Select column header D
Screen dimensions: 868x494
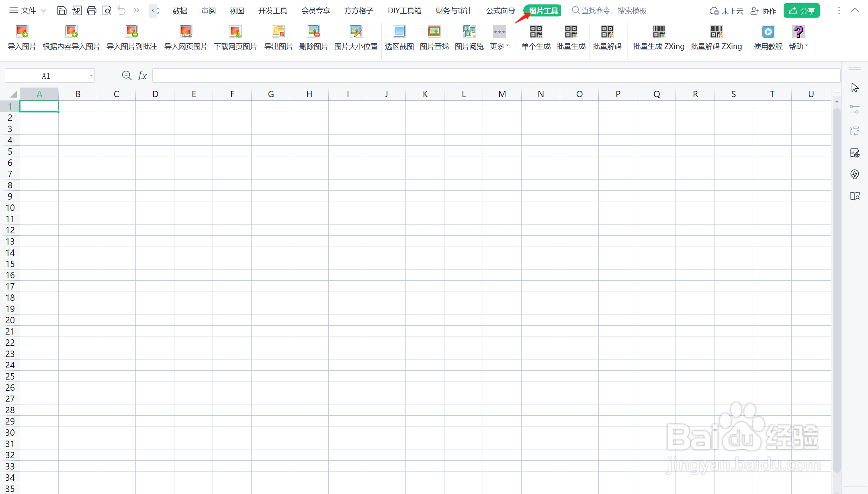pyautogui.click(x=155, y=94)
